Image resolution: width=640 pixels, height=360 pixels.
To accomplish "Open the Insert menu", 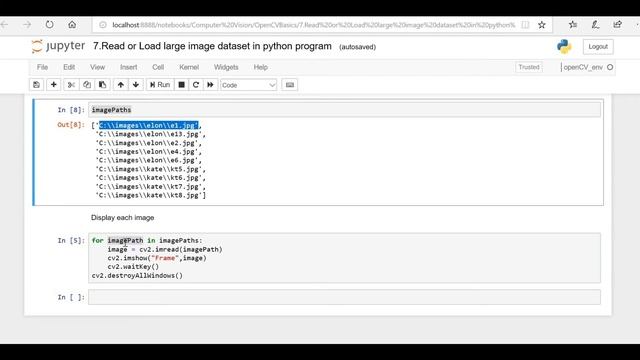I will tap(129, 67).
